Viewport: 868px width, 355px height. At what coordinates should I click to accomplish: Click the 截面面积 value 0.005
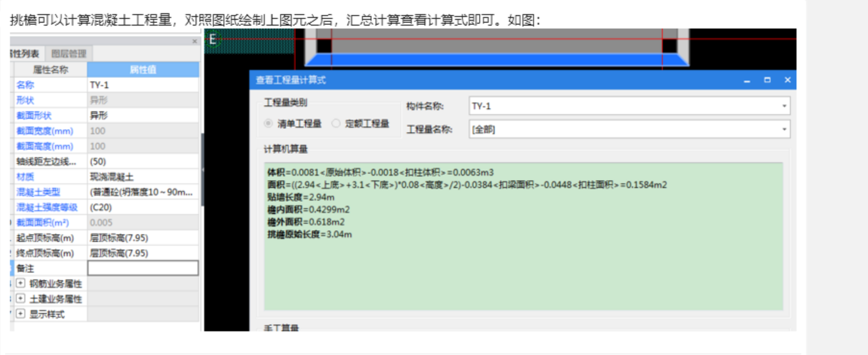(143, 222)
